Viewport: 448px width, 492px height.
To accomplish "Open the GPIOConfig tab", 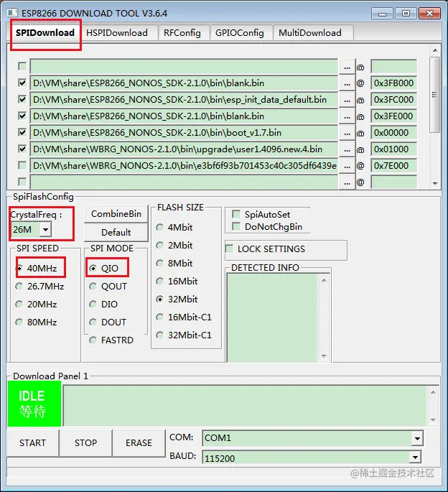I will click(x=240, y=33).
